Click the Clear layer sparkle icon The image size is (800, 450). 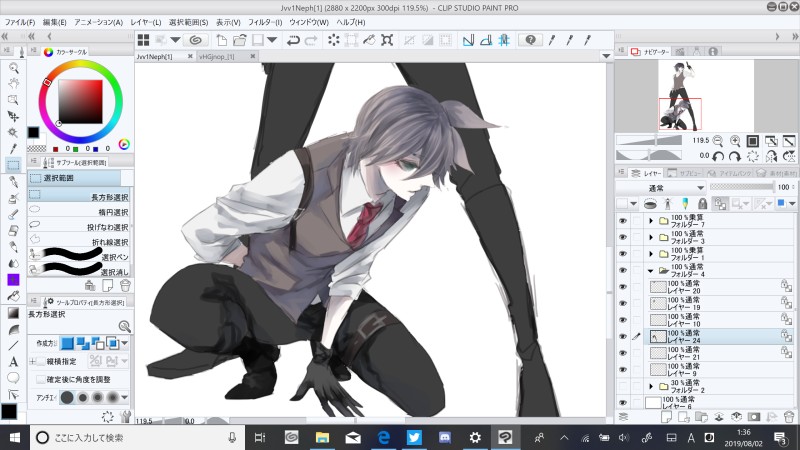[x=334, y=40]
